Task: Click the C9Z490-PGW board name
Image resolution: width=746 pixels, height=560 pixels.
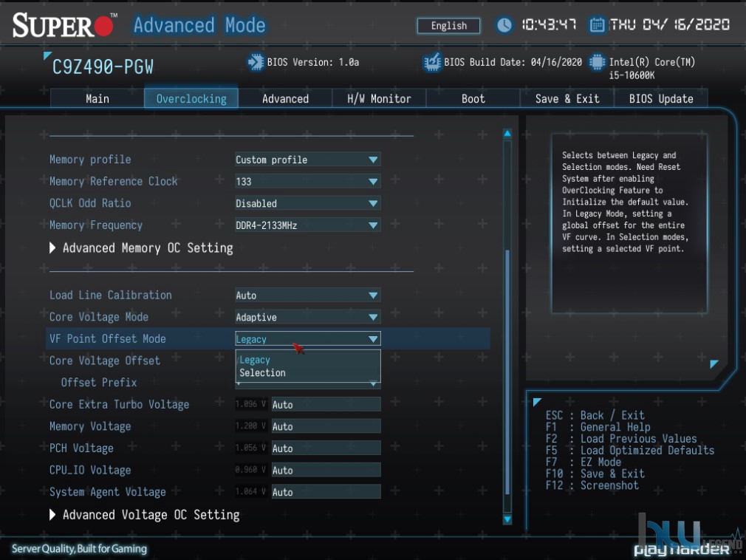Action: [x=103, y=67]
